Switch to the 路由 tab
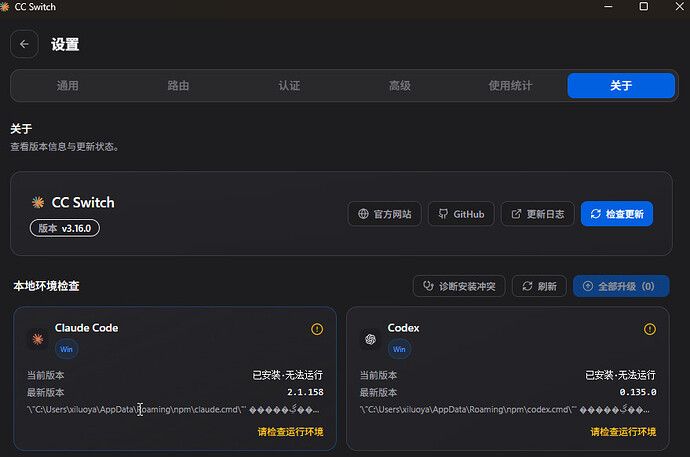Screen dimensions: 690x457 (x=178, y=85)
